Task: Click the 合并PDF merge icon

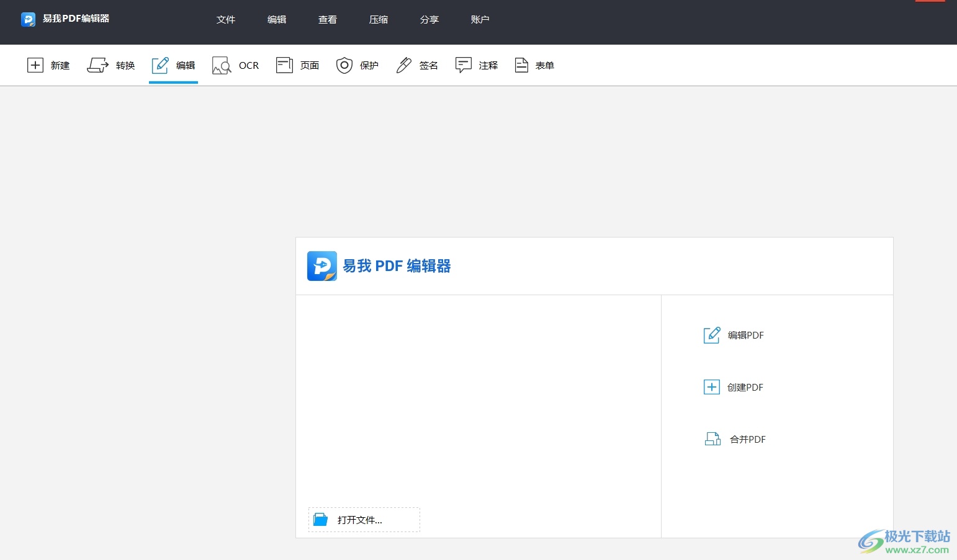Action: 712,439
